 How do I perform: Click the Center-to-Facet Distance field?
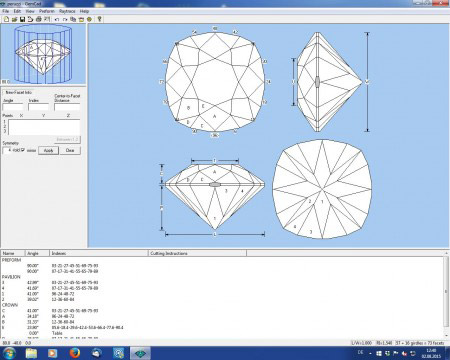[x=67, y=107]
